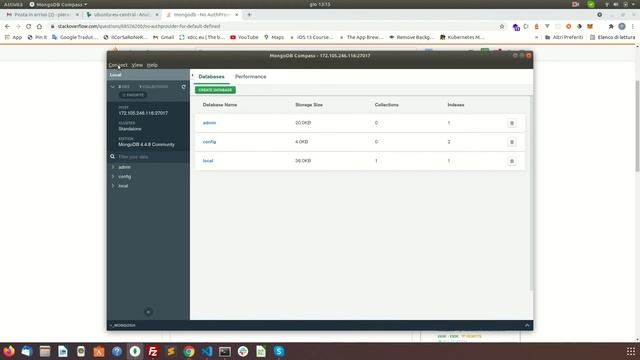
Task: Open Kubernetes bookmark
Action: point(462,37)
